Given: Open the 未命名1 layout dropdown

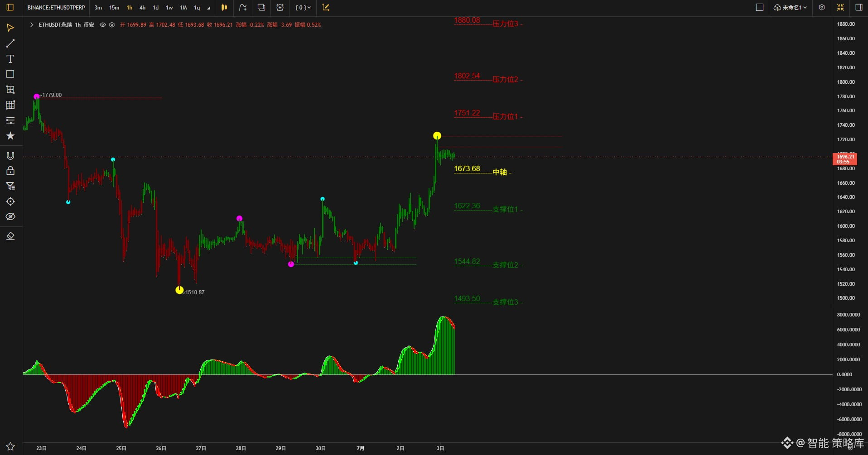Looking at the screenshot, I should (x=790, y=8).
